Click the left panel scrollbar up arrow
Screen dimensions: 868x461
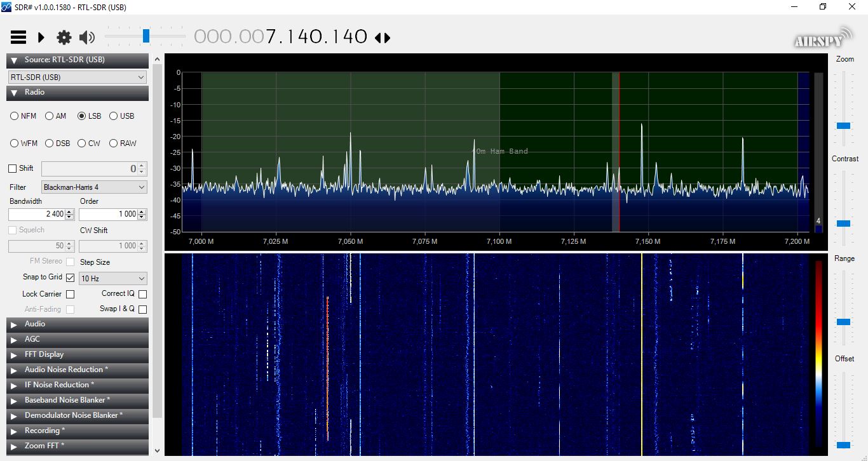158,58
